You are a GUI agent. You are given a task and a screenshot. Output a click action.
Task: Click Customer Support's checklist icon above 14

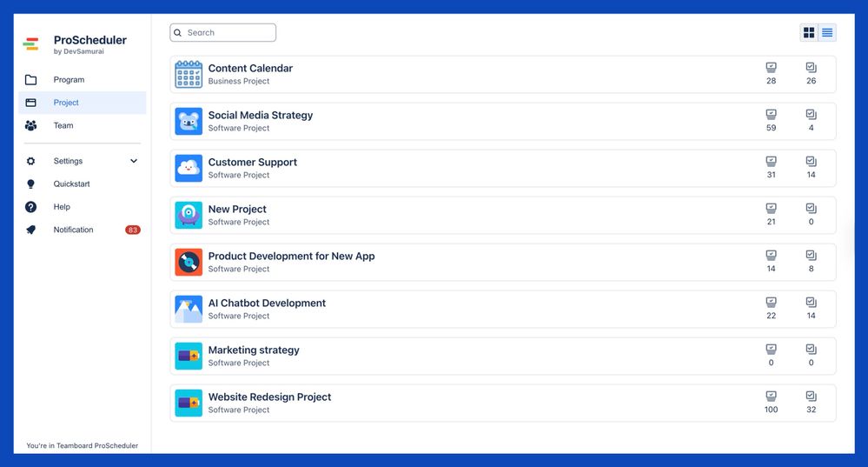click(x=811, y=162)
